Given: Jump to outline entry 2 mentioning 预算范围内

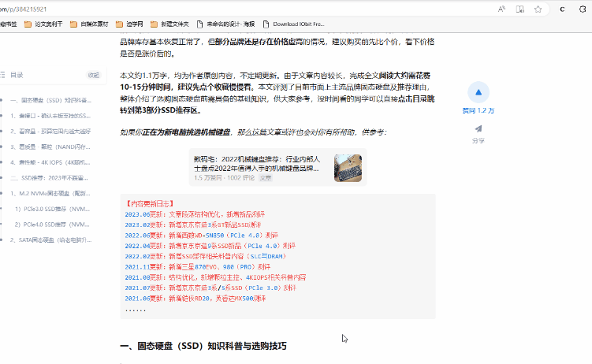Looking at the screenshot, I should pos(50,132).
